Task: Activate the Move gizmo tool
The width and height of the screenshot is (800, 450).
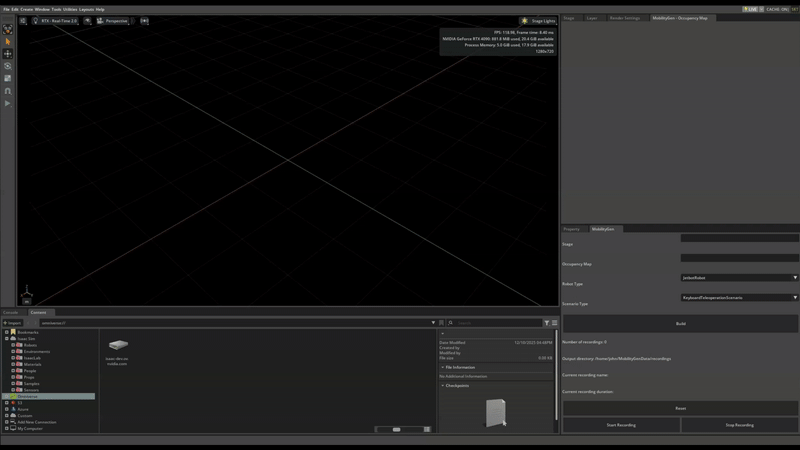Action: [x=8, y=54]
